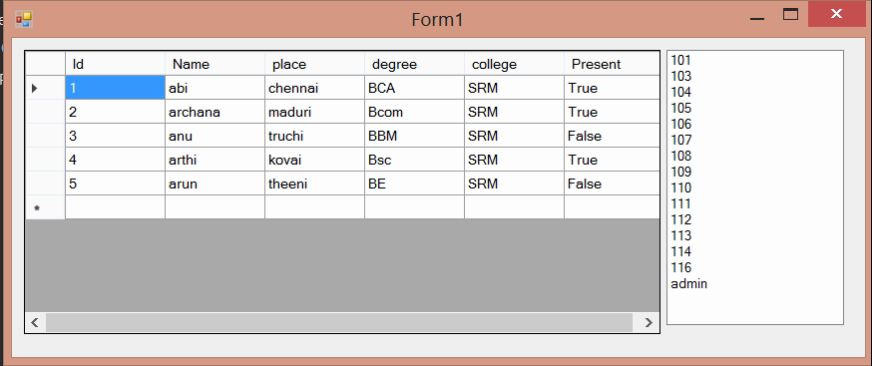Minimize the Form1 window
The height and width of the screenshot is (366, 872).
pyautogui.click(x=757, y=14)
